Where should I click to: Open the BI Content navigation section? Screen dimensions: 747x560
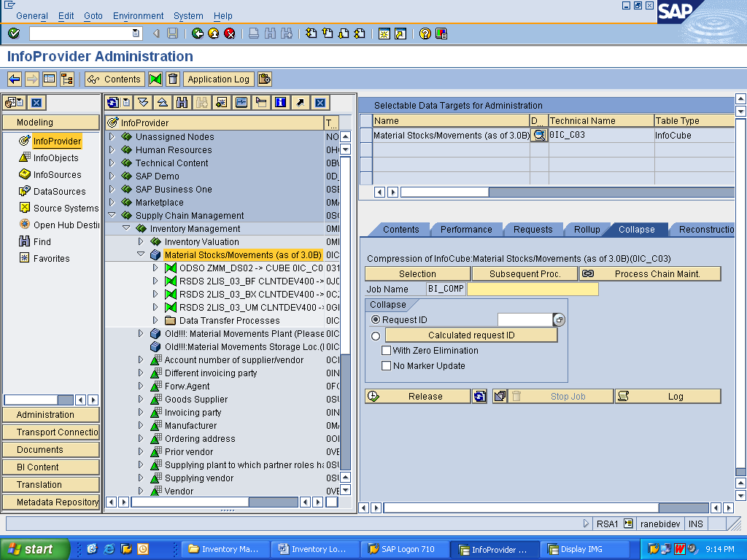51,467
